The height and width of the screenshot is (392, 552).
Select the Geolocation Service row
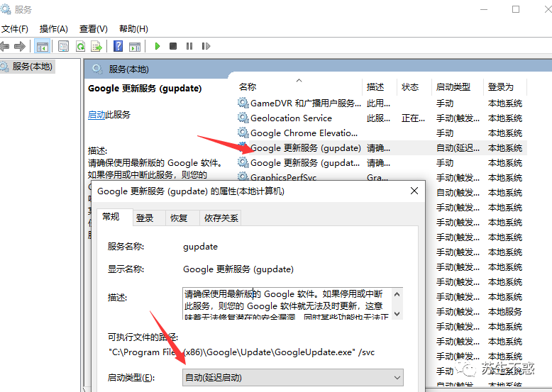pos(382,118)
